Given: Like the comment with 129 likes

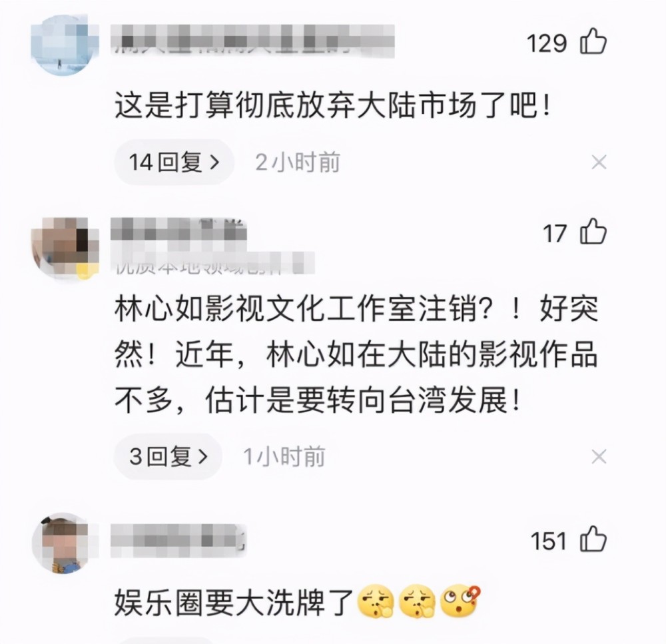Looking at the screenshot, I should tap(593, 42).
